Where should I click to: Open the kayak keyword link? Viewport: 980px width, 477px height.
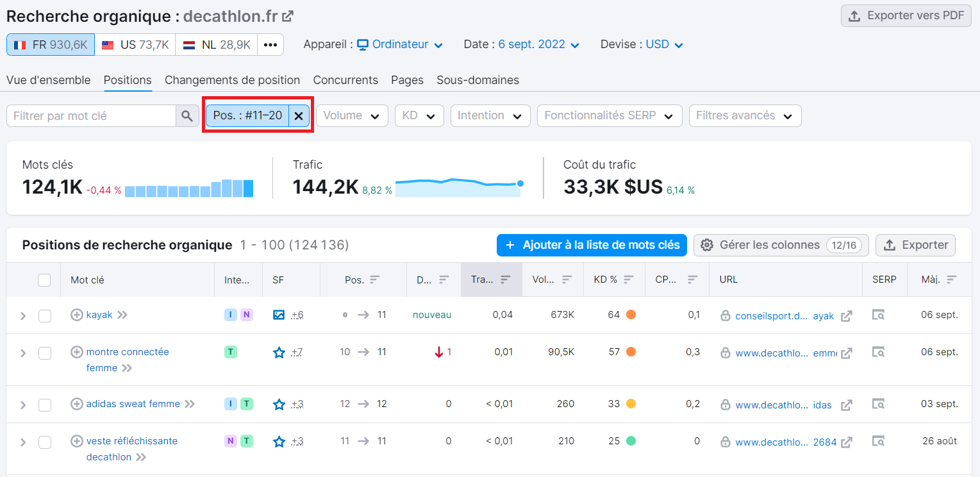tap(99, 315)
